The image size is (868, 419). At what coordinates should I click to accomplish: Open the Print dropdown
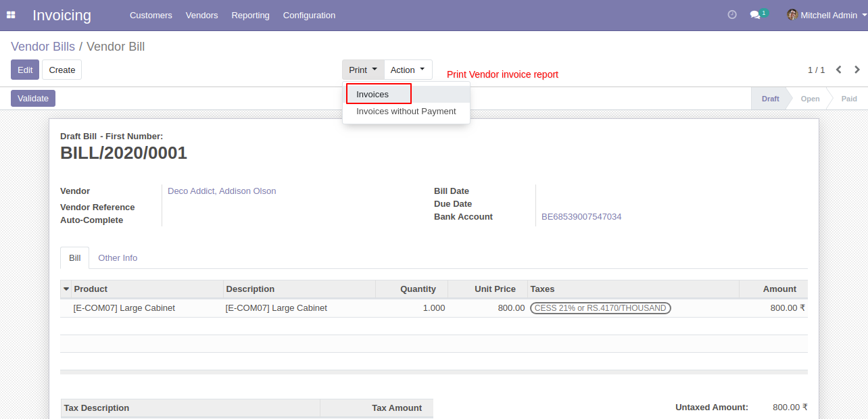tap(363, 70)
